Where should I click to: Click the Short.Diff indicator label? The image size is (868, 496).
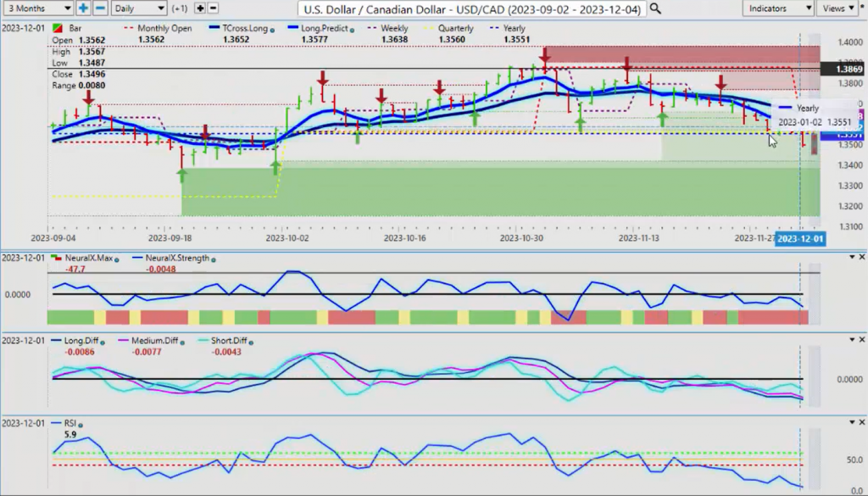(229, 341)
